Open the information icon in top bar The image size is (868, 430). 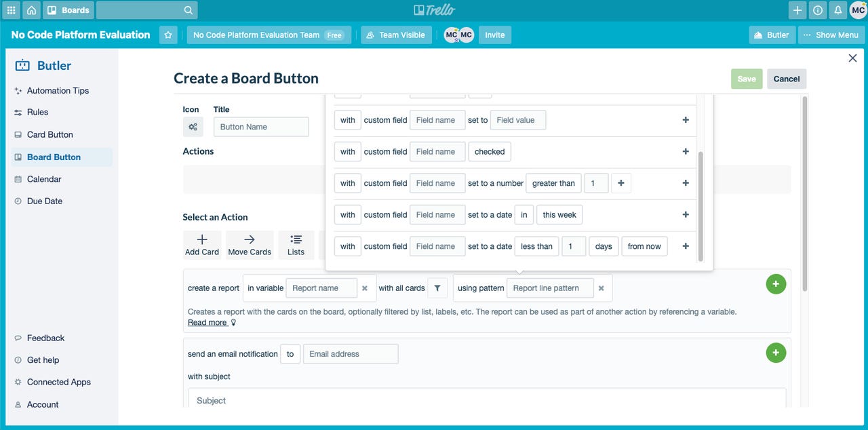817,9
